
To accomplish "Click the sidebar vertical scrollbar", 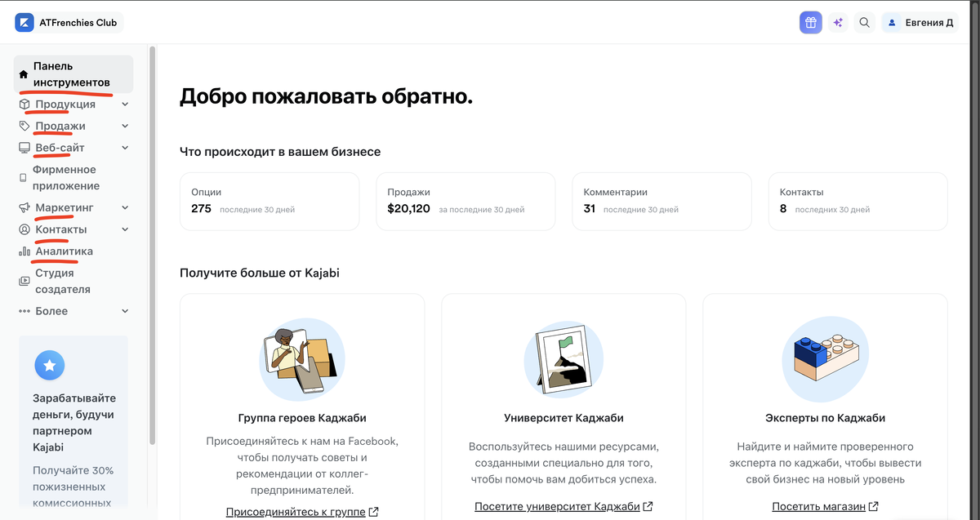I will coord(152,245).
